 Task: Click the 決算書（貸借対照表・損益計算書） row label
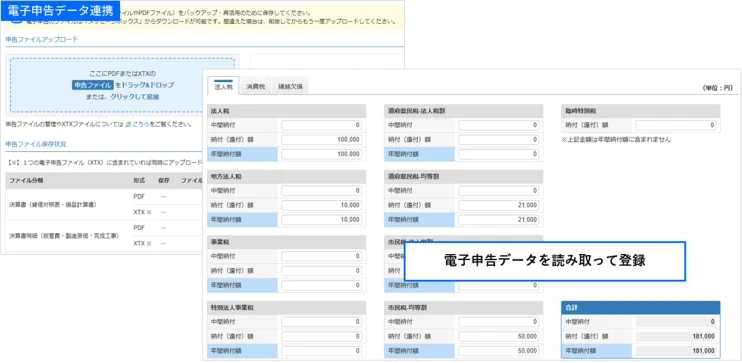click(53, 204)
